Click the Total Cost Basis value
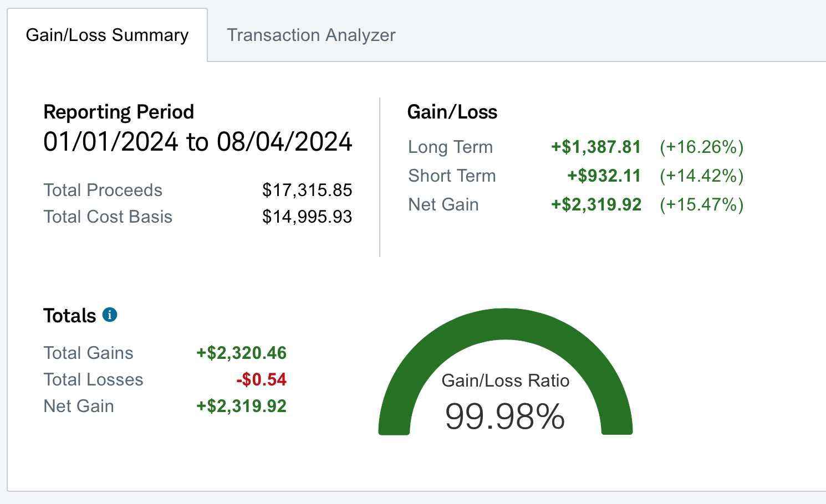Viewport: 826px width, 504px height. pyautogui.click(x=307, y=217)
